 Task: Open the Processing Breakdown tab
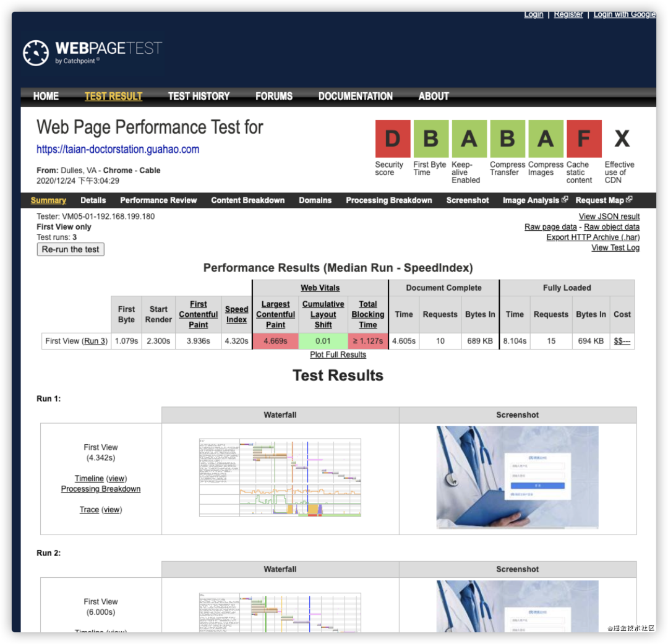click(389, 200)
